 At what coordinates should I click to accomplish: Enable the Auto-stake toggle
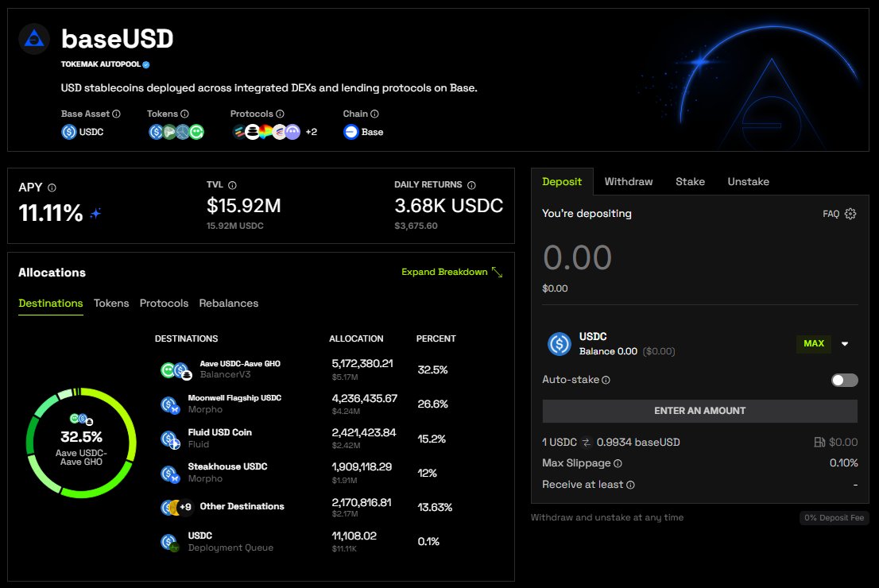click(844, 381)
